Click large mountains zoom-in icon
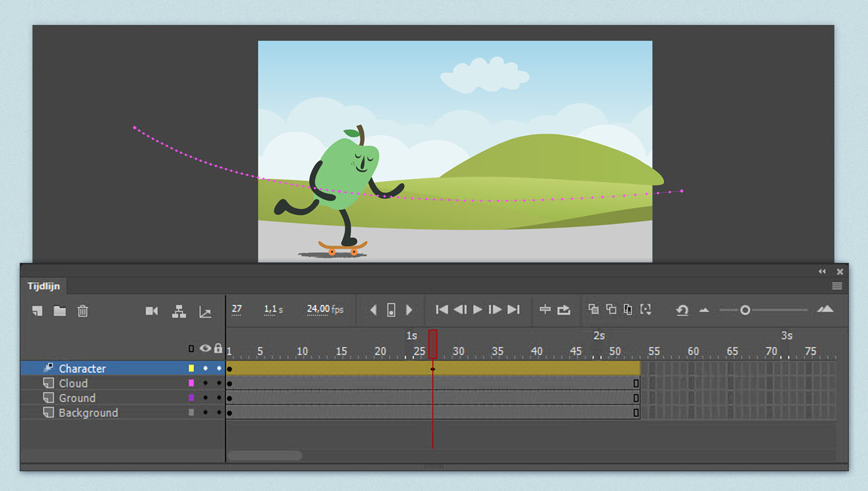Viewport: 868px width, 491px height. coord(825,309)
